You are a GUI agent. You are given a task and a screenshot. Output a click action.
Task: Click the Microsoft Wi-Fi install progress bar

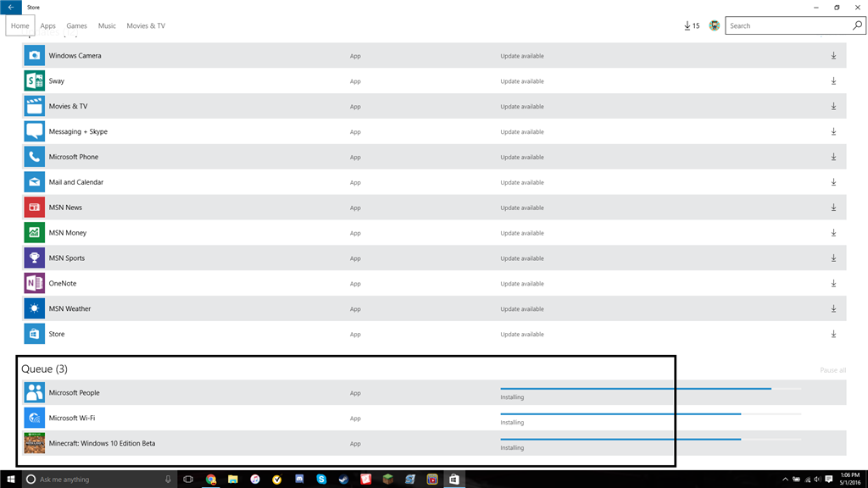coord(650,413)
